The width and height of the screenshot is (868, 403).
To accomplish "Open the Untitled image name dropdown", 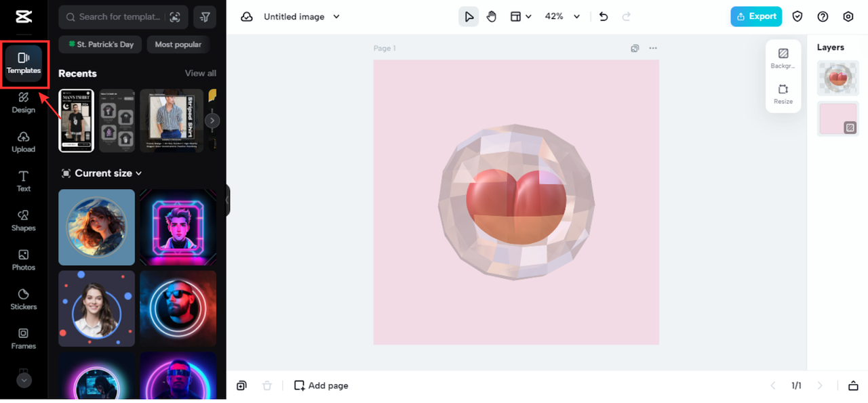I will pyautogui.click(x=302, y=17).
